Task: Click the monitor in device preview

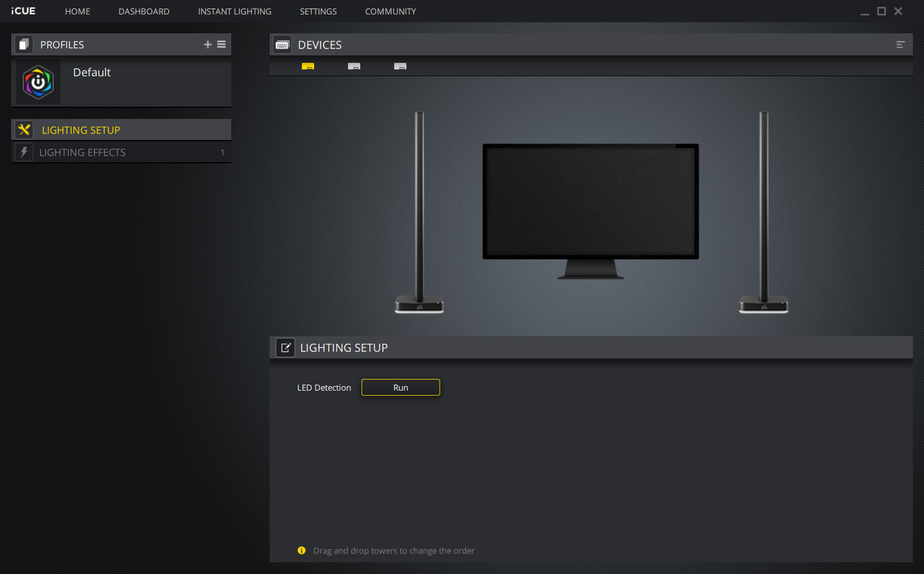Action: pos(590,211)
